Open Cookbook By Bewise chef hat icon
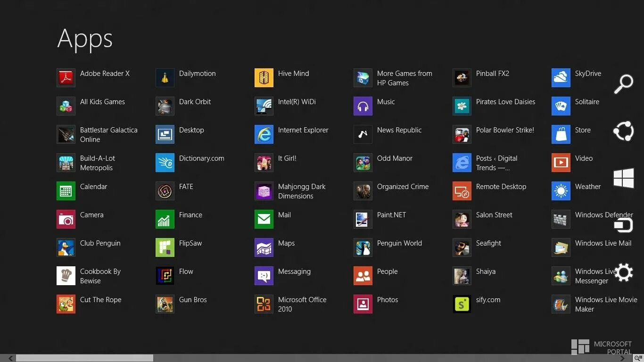Screen dimensions: 644x362 click(x=66, y=276)
